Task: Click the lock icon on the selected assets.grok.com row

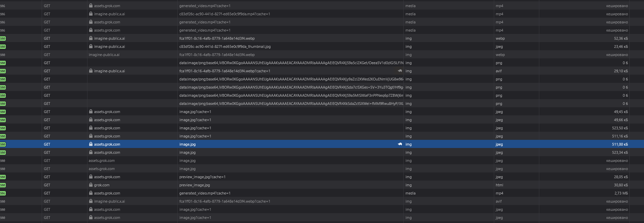Action: (x=91, y=144)
